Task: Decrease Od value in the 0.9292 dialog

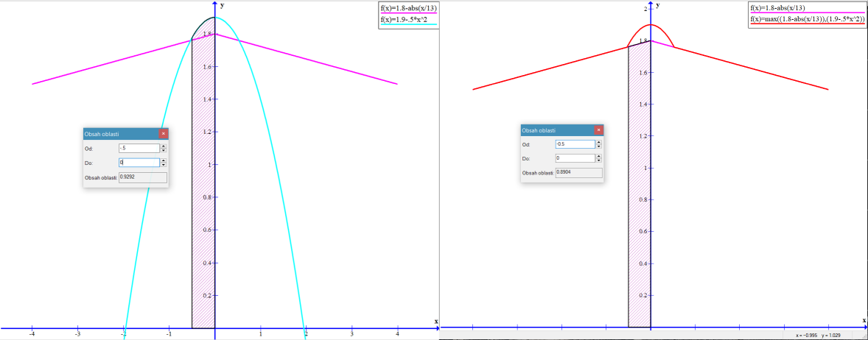Action: pos(164,150)
